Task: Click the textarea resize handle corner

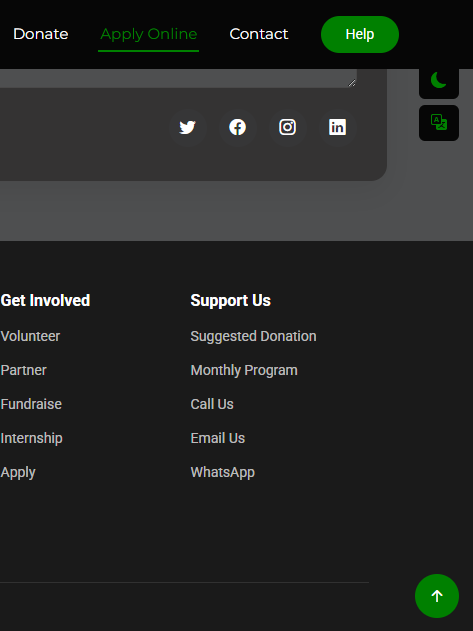Action: [x=352, y=83]
